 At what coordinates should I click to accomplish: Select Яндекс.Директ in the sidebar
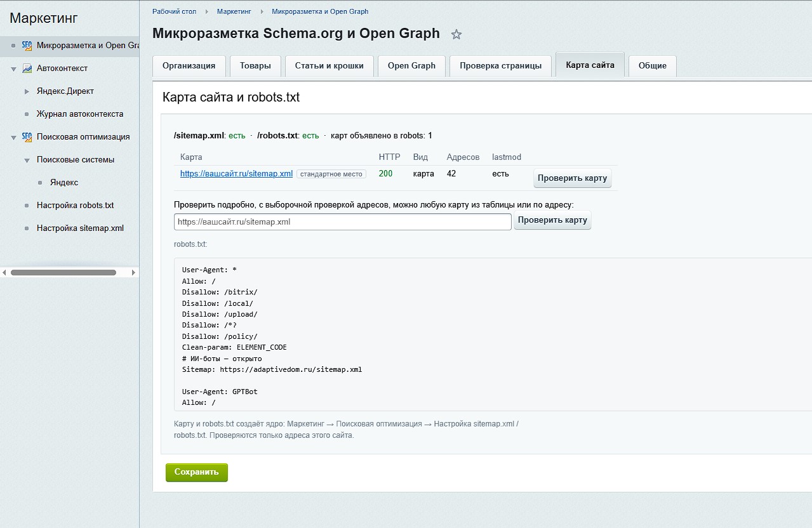65,91
